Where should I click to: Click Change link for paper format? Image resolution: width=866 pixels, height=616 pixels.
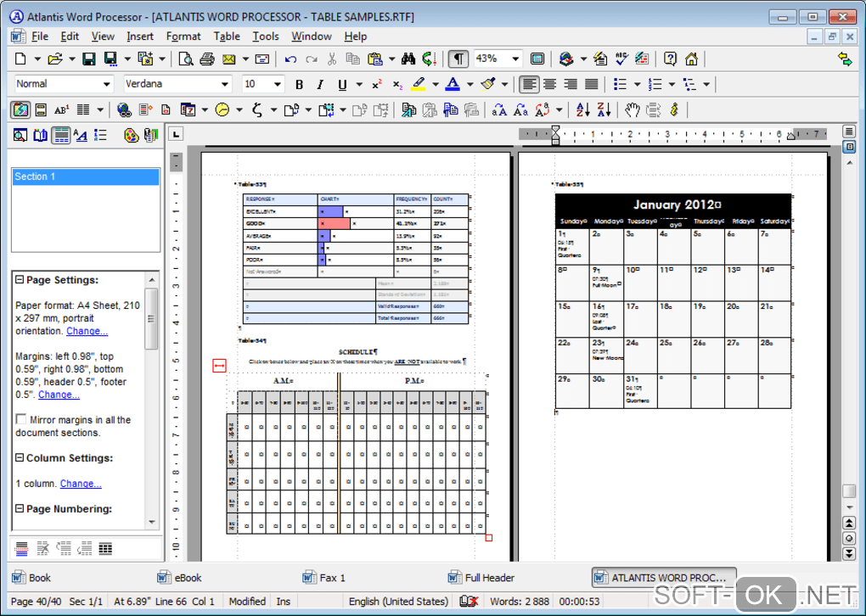[87, 331]
